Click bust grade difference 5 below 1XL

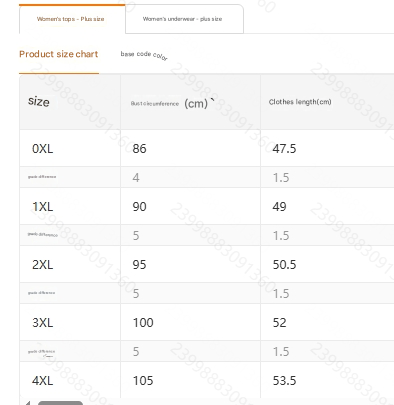tap(136, 236)
